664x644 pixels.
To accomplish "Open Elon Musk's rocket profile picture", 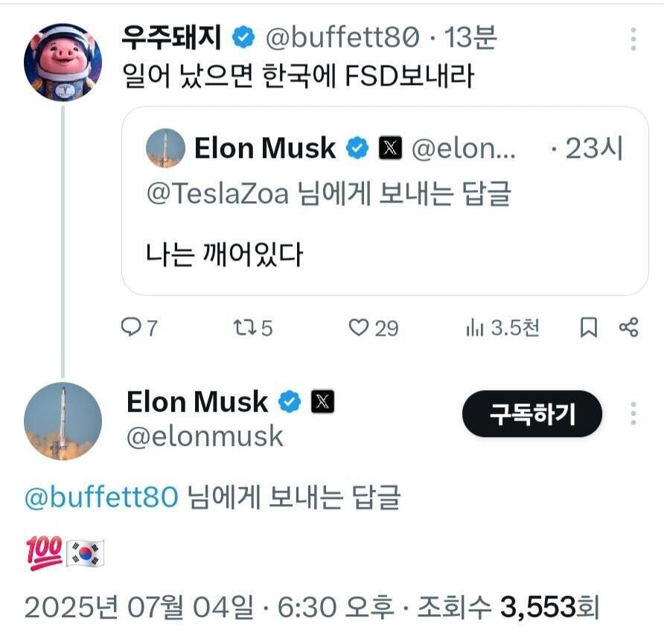I will (63, 421).
